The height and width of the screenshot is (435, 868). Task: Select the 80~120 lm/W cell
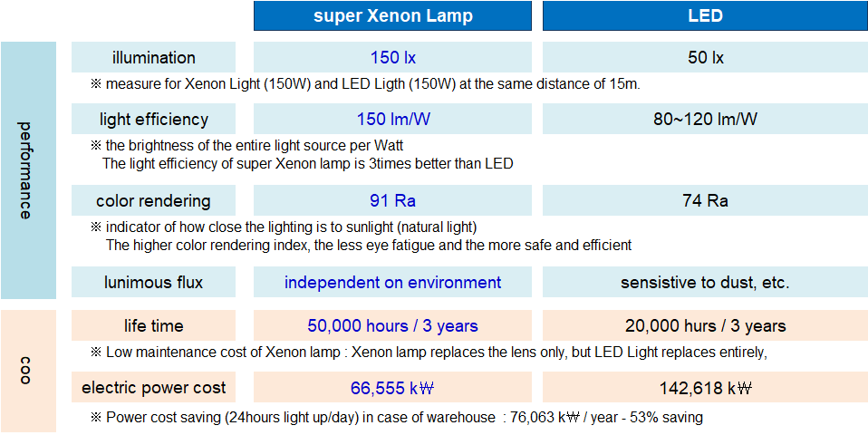(x=704, y=119)
